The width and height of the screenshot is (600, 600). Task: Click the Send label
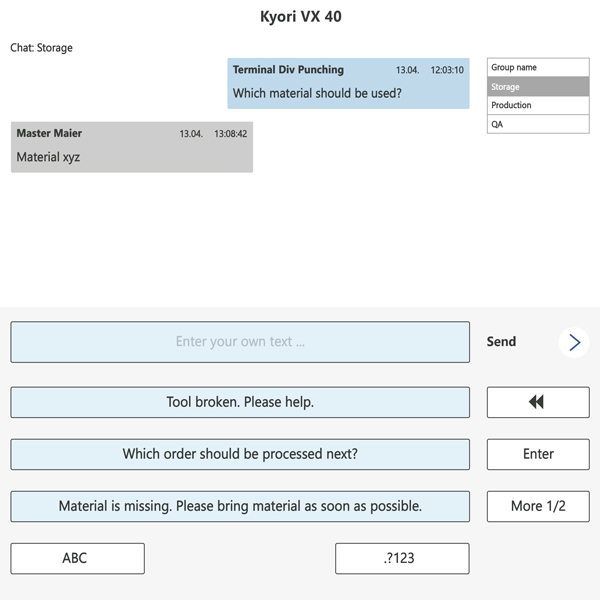tap(501, 342)
